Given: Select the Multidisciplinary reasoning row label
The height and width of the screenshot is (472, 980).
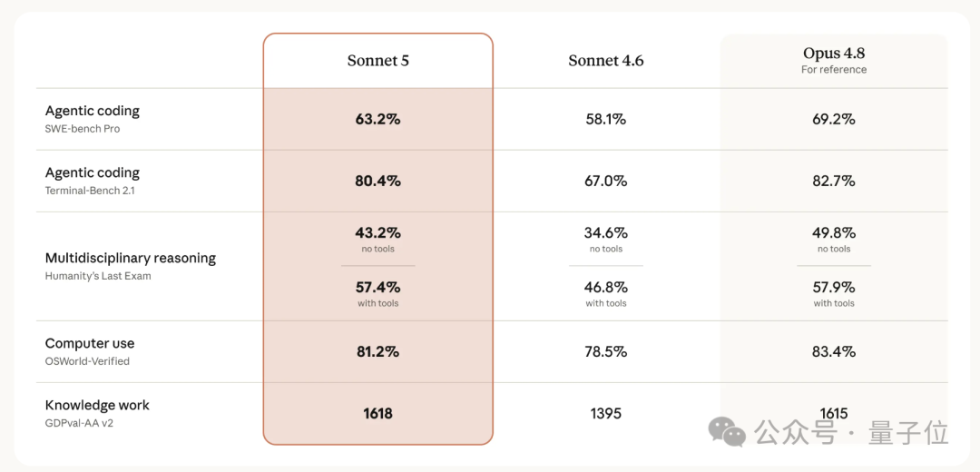Looking at the screenshot, I should (x=131, y=258).
